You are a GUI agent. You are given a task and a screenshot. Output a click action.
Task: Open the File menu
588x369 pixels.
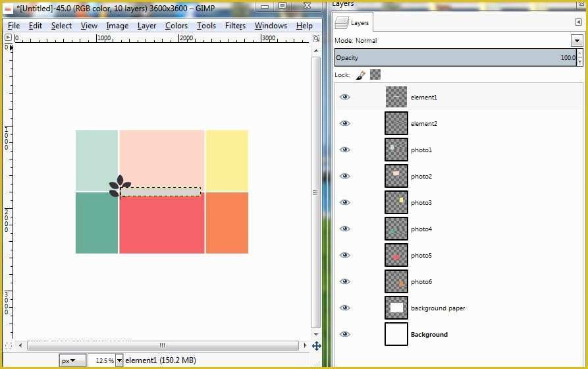[x=14, y=26]
